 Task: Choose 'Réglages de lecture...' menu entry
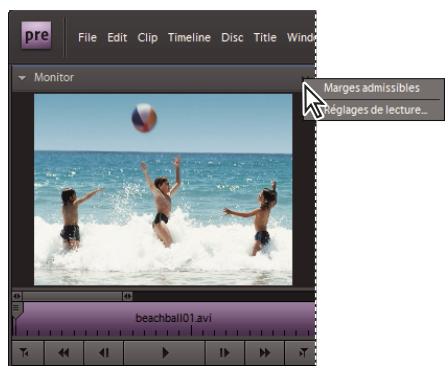376,110
